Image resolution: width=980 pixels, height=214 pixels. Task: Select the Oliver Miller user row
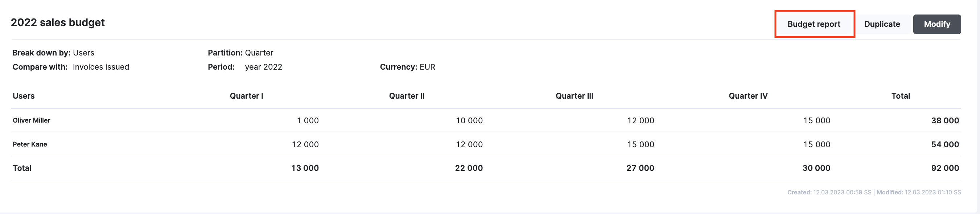[486, 120]
